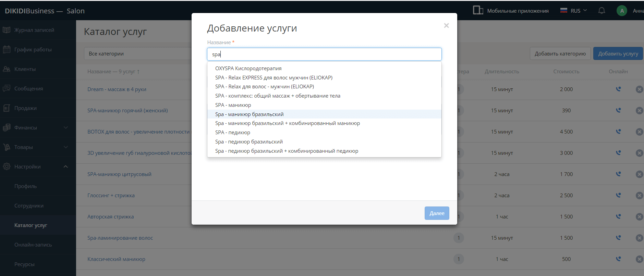Open the Авторская стрижка service link
The image size is (644, 276).
[110, 217]
